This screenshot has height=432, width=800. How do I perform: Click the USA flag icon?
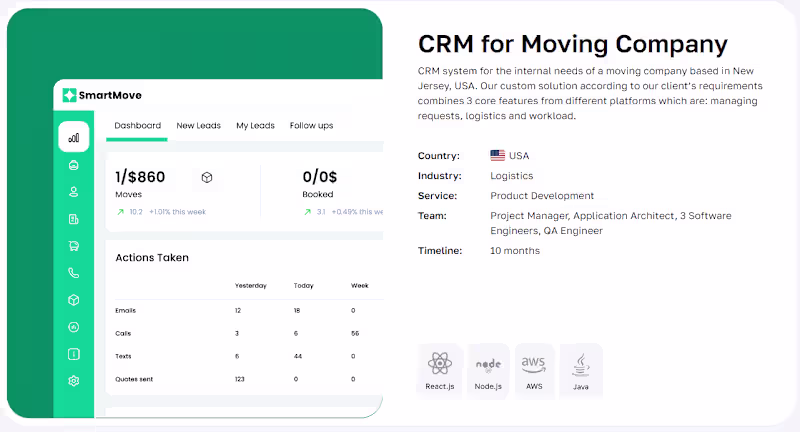tap(497, 156)
